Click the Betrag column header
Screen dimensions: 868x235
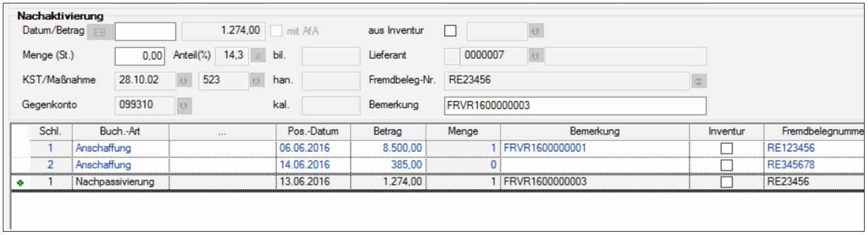[x=388, y=132]
